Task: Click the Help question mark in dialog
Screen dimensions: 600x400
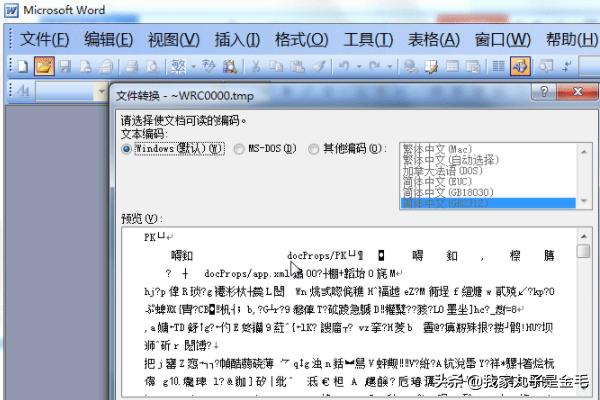Action: [x=547, y=91]
